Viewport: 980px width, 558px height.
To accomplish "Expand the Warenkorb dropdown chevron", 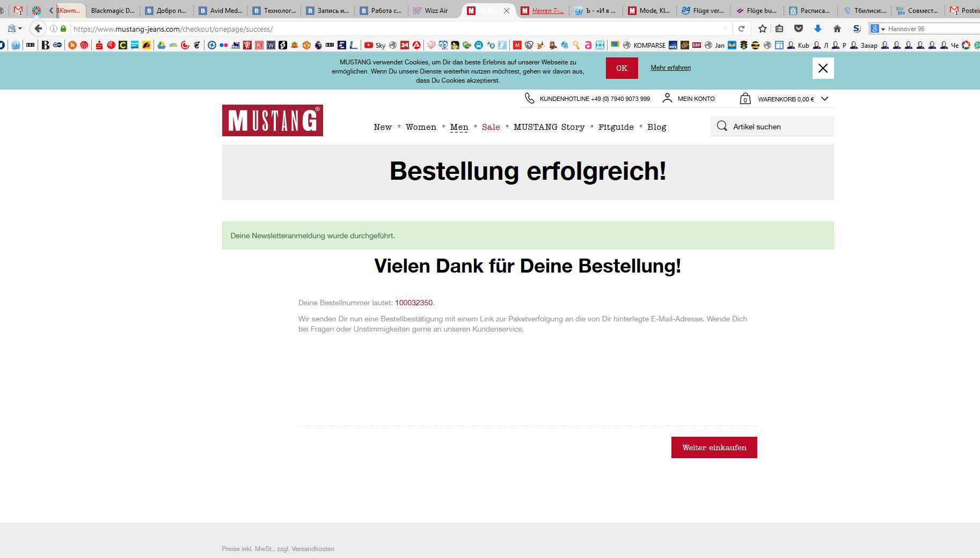I will click(825, 99).
